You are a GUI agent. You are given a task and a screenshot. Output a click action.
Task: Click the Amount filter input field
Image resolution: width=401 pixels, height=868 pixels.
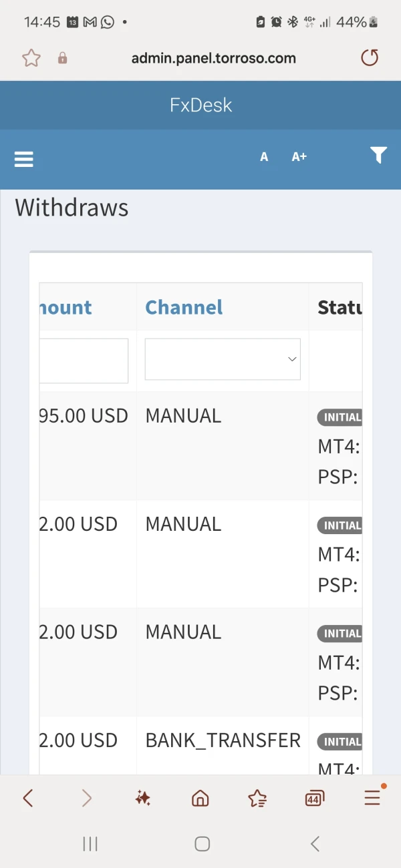coord(84,361)
